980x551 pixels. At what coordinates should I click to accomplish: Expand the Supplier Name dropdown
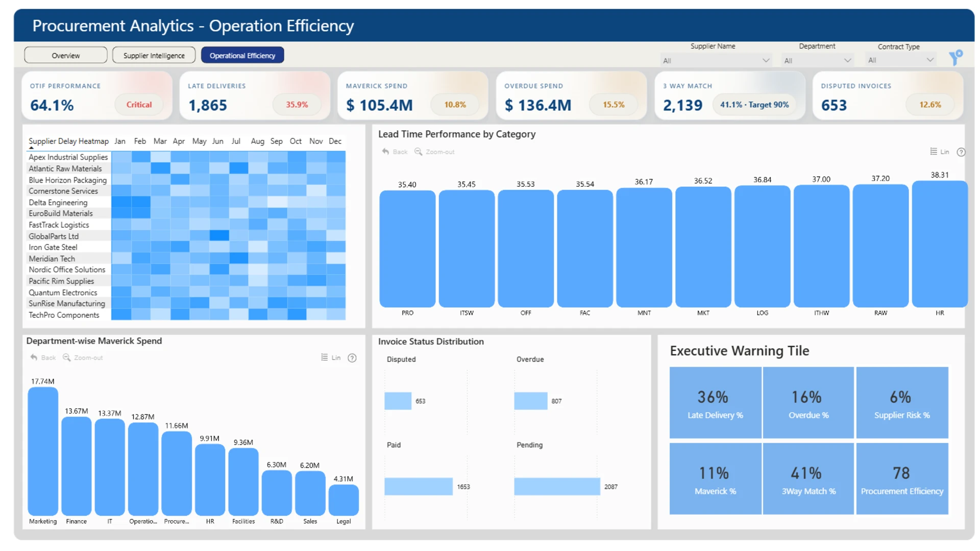click(716, 60)
